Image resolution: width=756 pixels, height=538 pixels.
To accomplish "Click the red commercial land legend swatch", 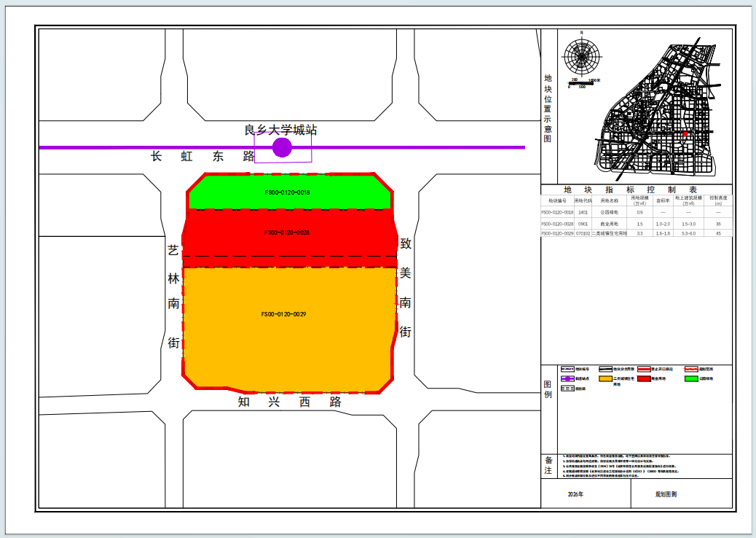I will coord(644,379).
